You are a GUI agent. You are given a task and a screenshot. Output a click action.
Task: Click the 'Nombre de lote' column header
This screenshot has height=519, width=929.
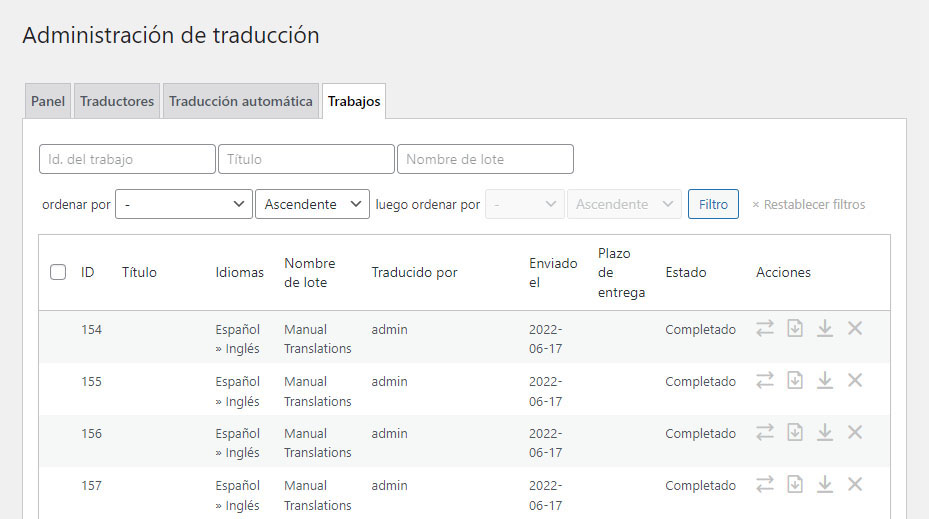(310, 273)
